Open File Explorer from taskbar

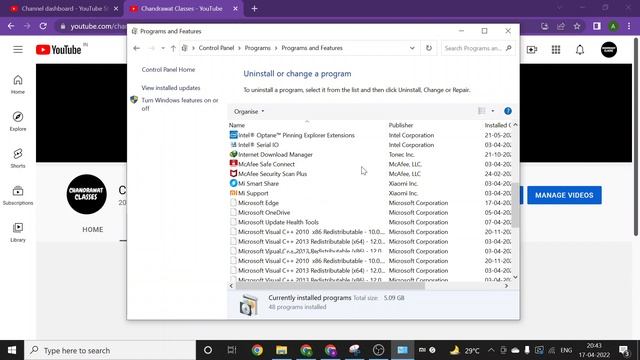click(x=281, y=350)
